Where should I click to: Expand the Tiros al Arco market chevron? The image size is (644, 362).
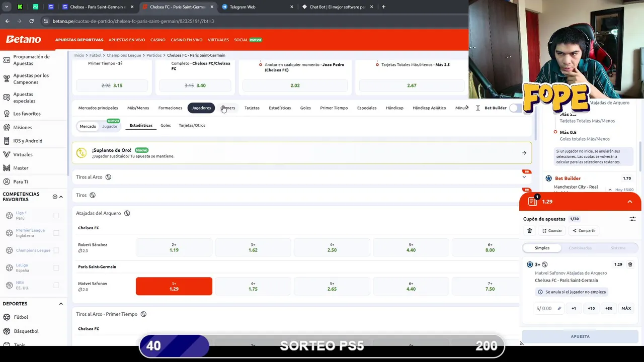click(524, 177)
